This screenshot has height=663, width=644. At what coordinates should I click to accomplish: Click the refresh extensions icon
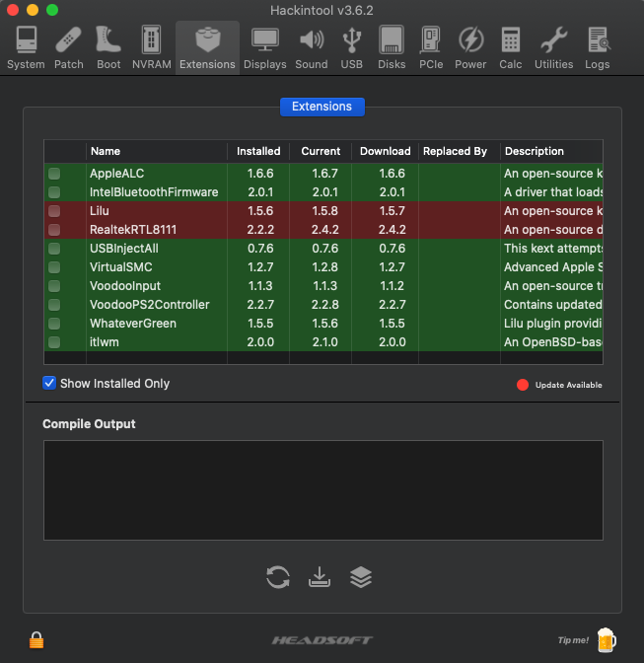[x=278, y=577]
